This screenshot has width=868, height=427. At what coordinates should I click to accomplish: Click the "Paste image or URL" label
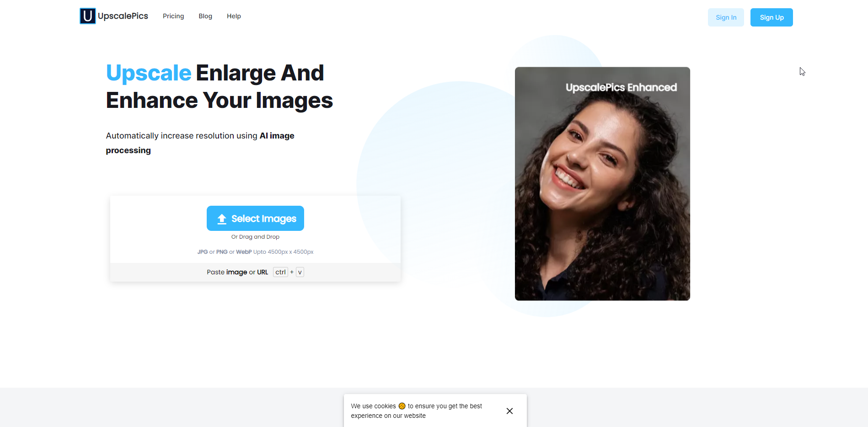pyautogui.click(x=237, y=272)
